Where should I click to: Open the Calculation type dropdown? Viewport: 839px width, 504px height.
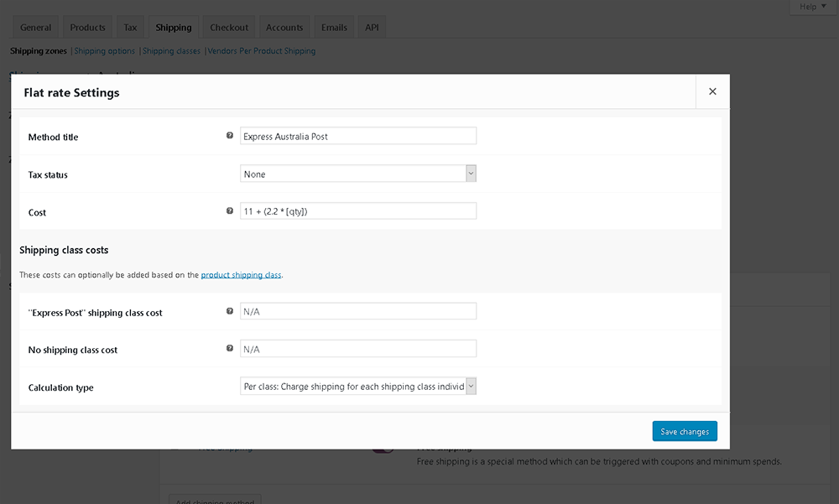[358, 387]
